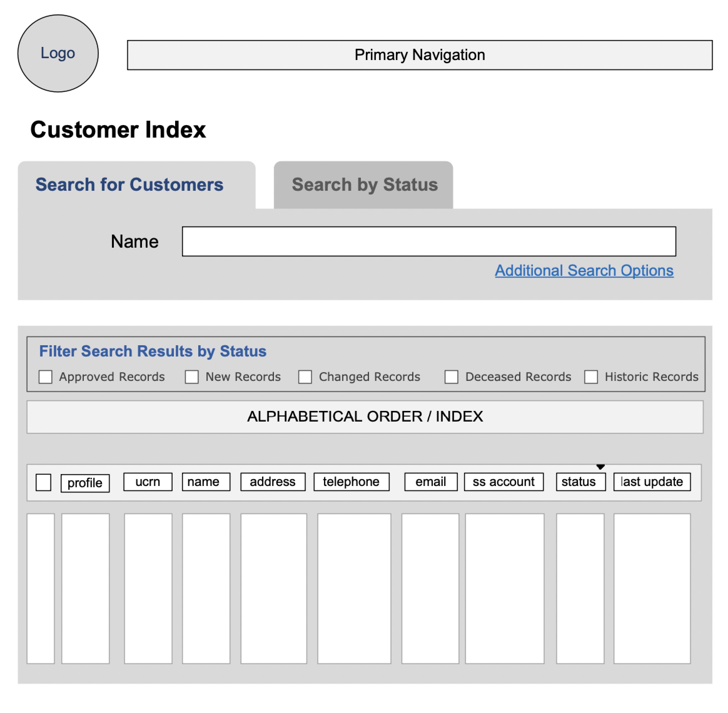Tick the Changed Records checkbox
This screenshot has height=713, width=728.
pos(305,376)
